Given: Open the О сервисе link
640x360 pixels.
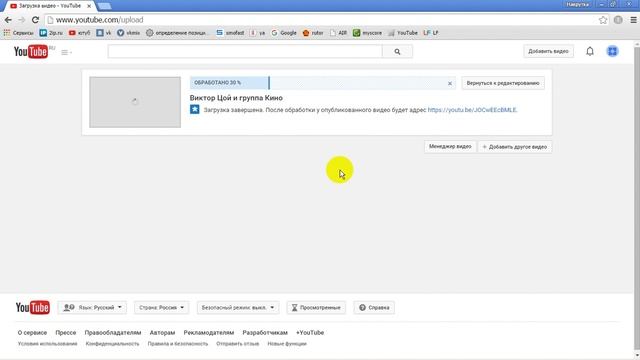Looking at the screenshot, I should coord(32,333).
